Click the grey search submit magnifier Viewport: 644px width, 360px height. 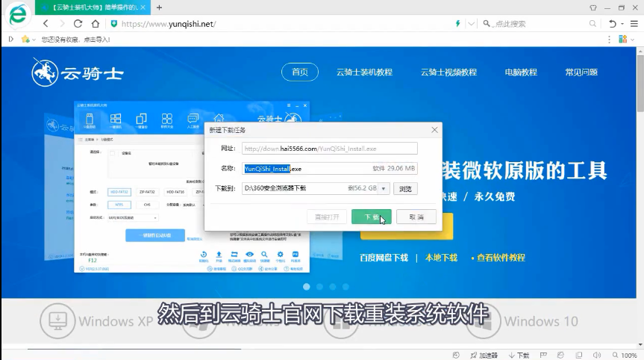click(593, 23)
